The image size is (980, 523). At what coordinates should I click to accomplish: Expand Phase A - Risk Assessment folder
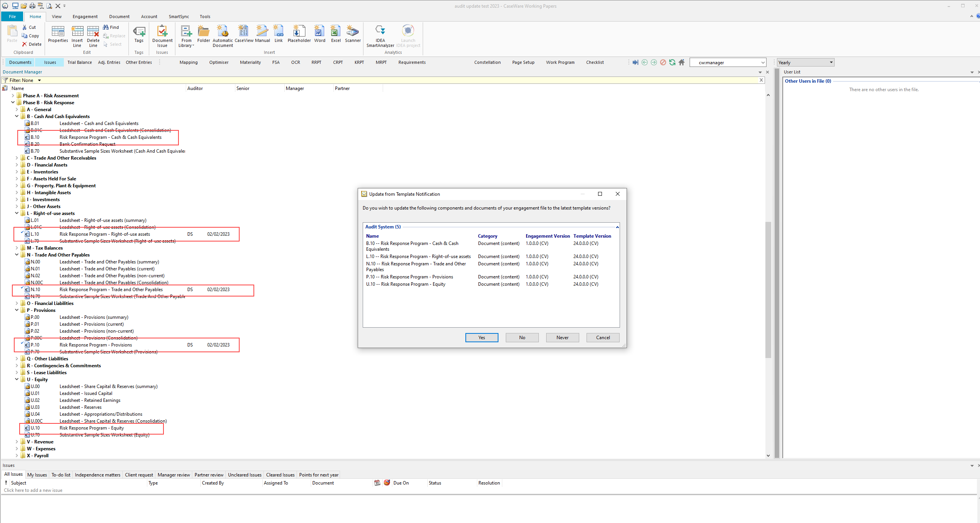[x=13, y=96]
